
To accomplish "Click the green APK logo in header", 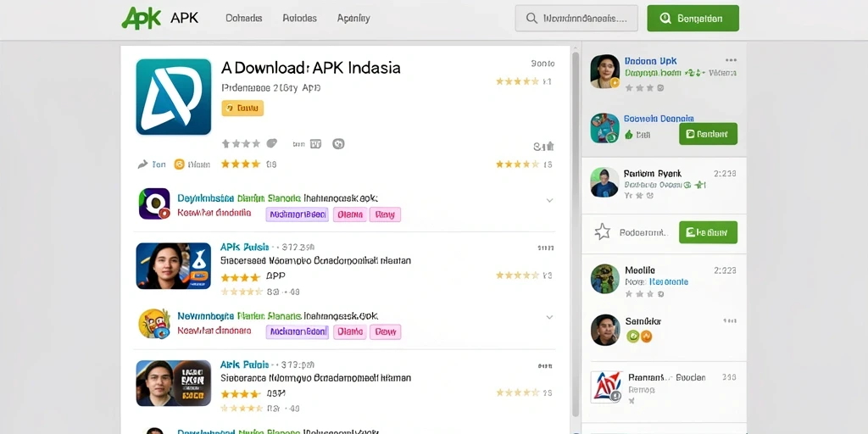I will click(142, 19).
